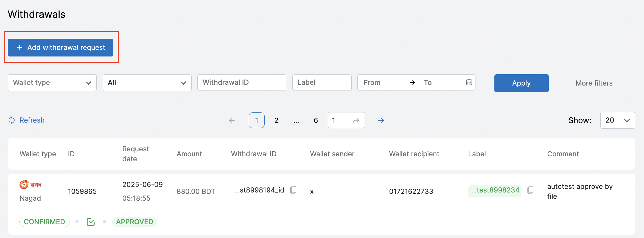Copy the label test8998234

click(x=530, y=190)
